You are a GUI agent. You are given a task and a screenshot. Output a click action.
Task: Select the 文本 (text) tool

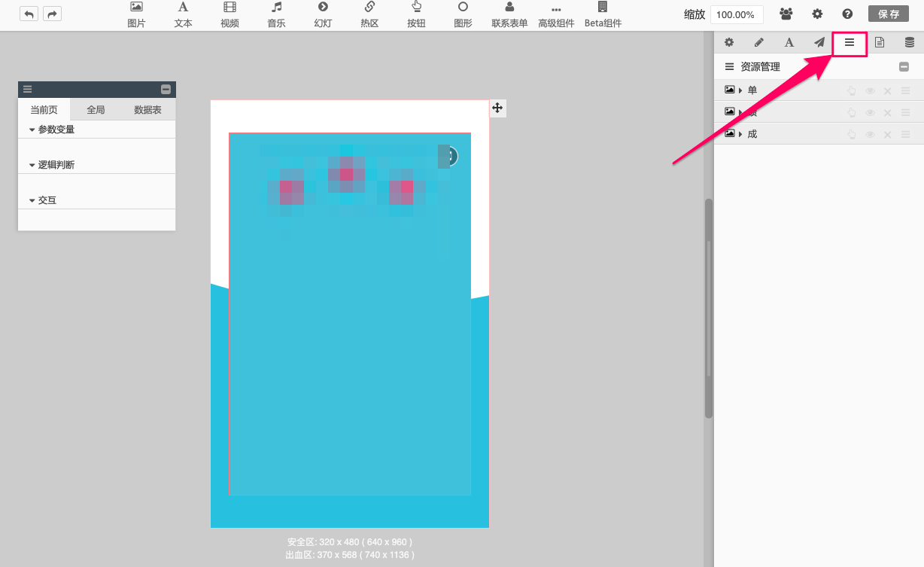(x=183, y=14)
